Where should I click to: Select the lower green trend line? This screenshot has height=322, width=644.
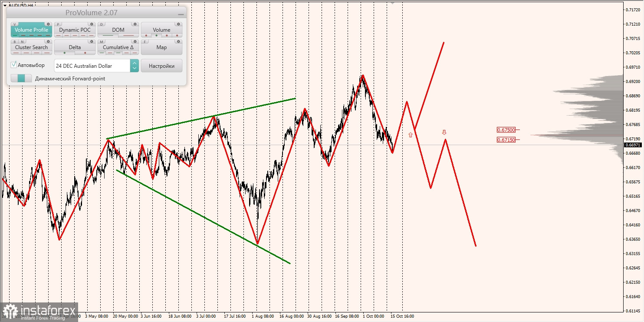tap(203, 216)
